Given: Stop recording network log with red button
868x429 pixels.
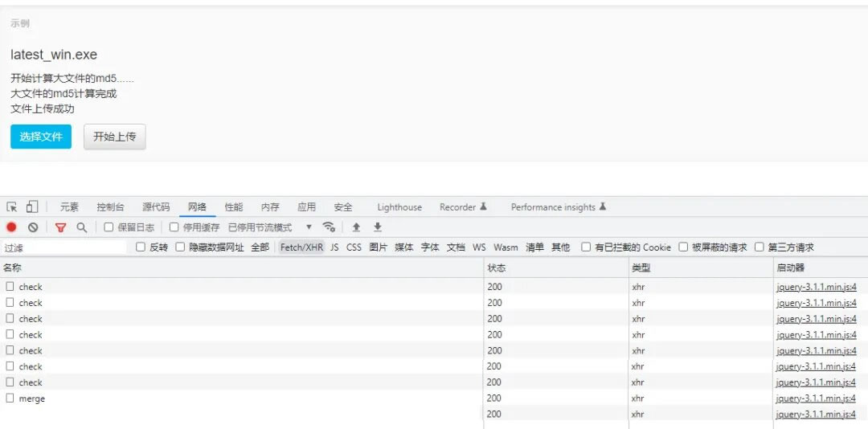Looking at the screenshot, I should 11,227.
